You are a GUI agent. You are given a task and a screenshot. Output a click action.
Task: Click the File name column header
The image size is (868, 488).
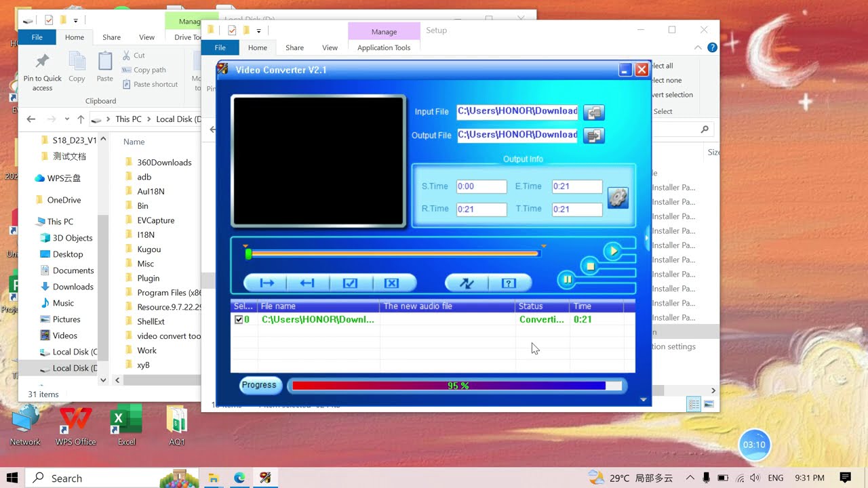319,306
